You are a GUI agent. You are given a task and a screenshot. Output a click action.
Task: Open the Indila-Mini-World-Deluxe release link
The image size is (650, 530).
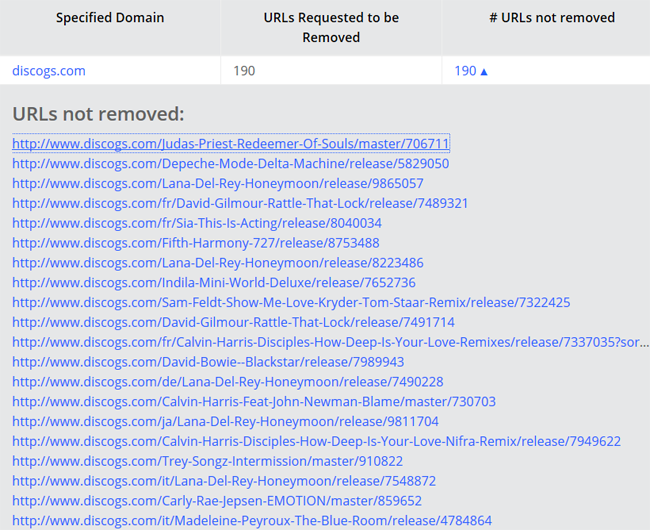(x=214, y=283)
